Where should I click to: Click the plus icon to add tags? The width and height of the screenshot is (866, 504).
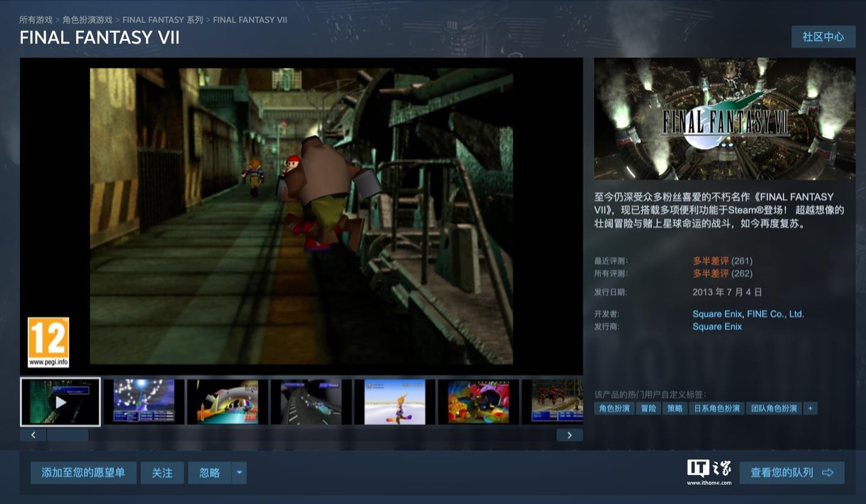[810, 408]
